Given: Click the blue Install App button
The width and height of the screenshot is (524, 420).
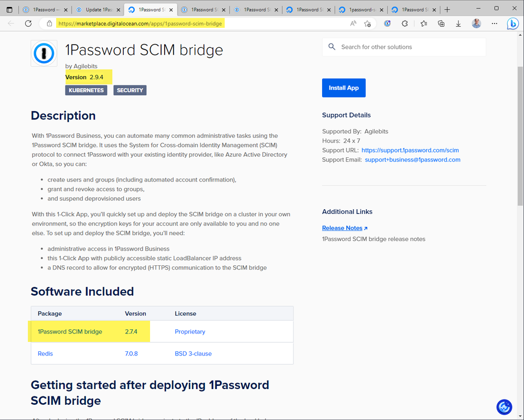Looking at the screenshot, I should [344, 88].
